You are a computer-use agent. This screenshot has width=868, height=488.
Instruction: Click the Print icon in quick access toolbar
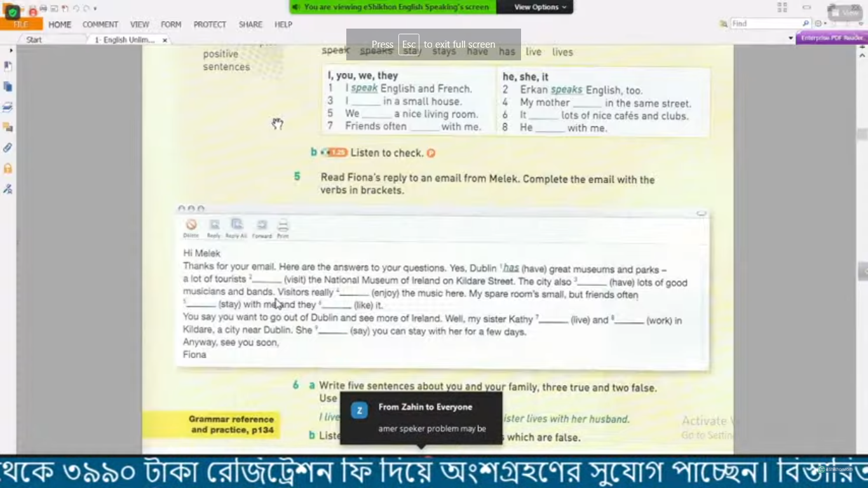[43, 8]
